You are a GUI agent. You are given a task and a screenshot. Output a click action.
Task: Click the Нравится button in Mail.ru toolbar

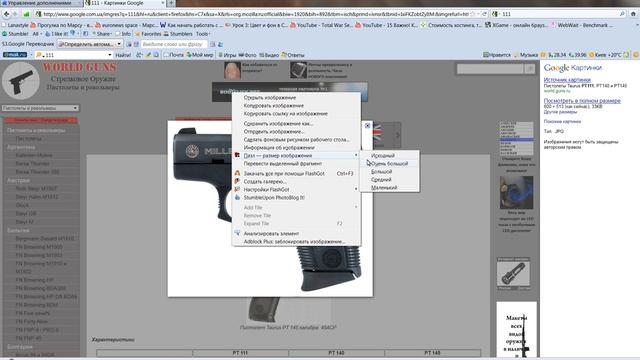497,55
